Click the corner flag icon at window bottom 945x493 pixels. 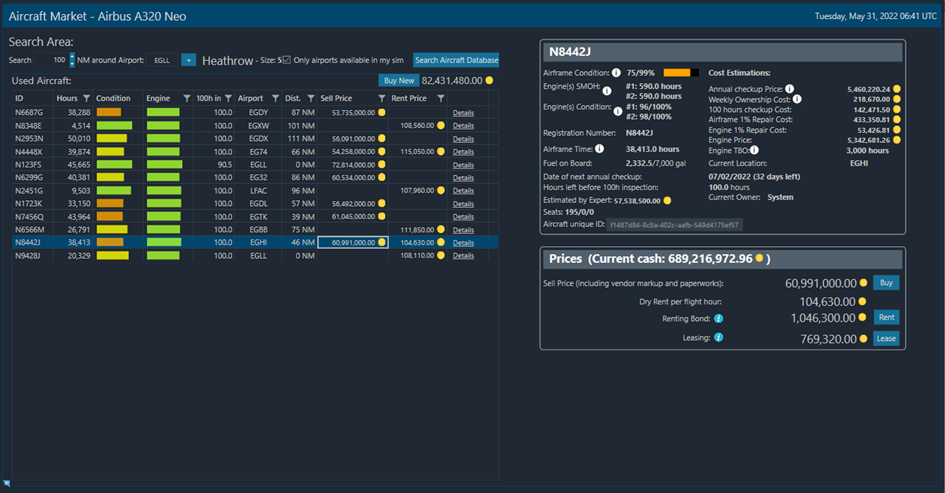[x=7, y=483]
